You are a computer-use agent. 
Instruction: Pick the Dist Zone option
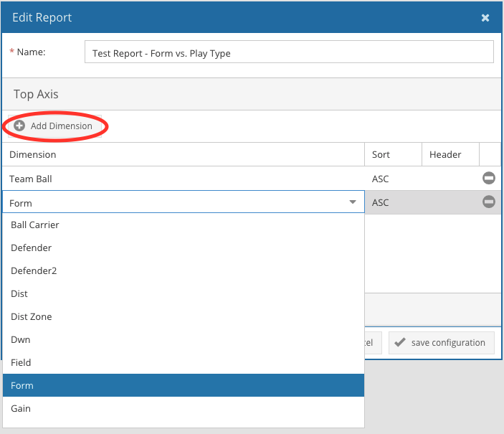(x=184, y=316)
